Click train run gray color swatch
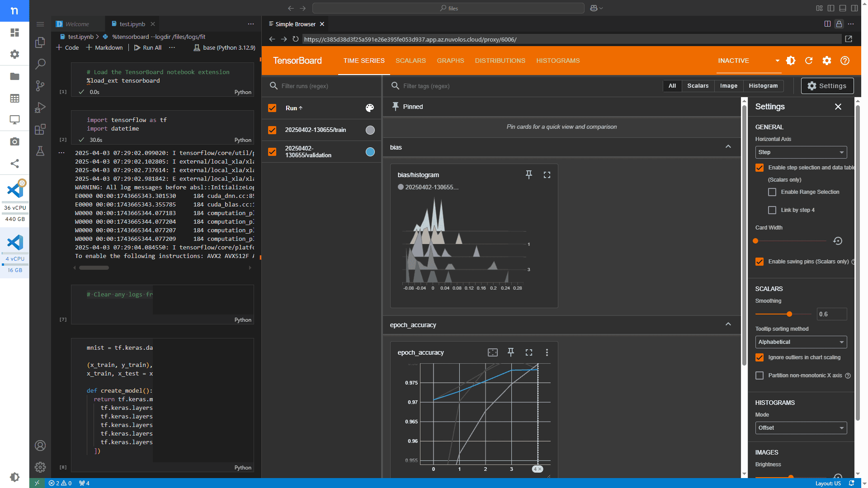Image resolution: width=868 pixels, height=488 pixels. pyautogui.click(x=370, y=130)
